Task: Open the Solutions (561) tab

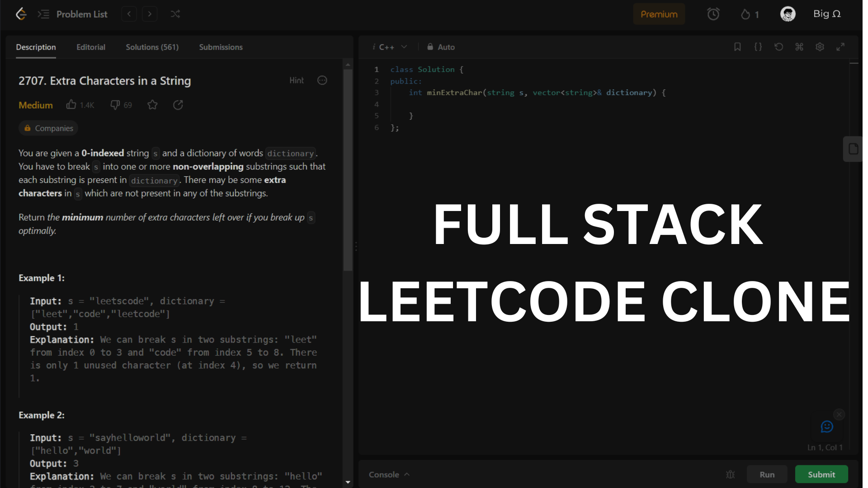Action: click(x=152, y=47)
